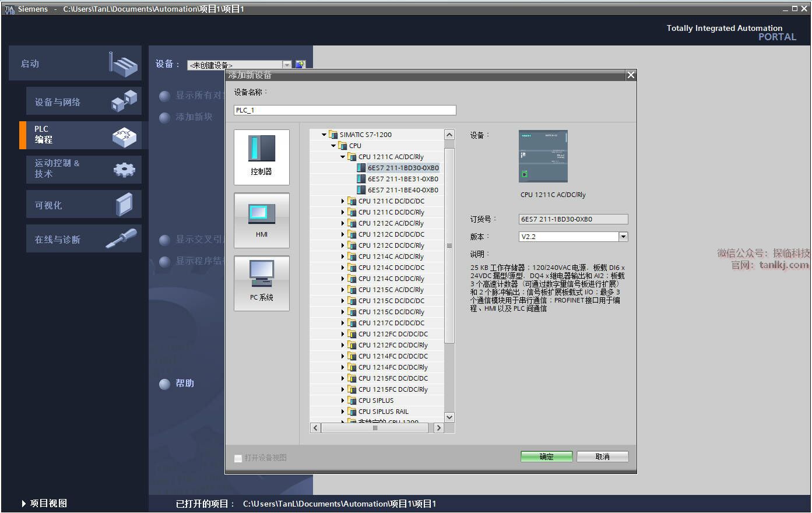
Task: Open 设备与网络 portal section
Action: (84, 101)
